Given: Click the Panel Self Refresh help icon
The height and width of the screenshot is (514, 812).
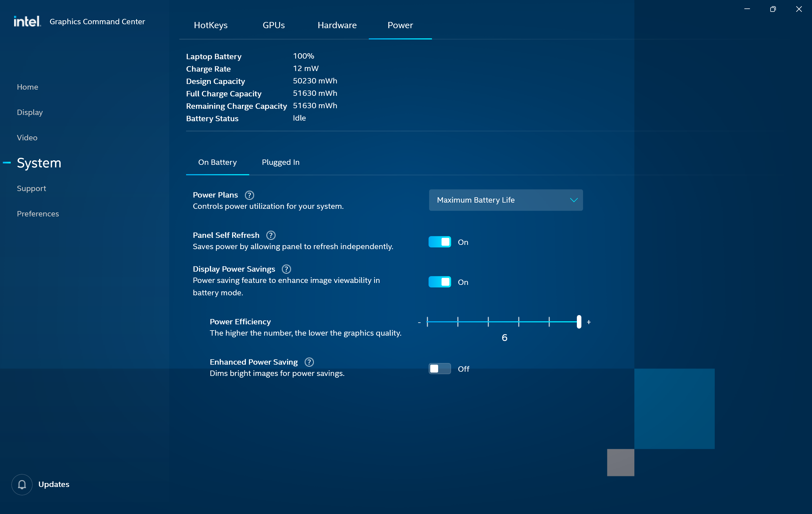Looking at the screenshot, I should point(271,235).
